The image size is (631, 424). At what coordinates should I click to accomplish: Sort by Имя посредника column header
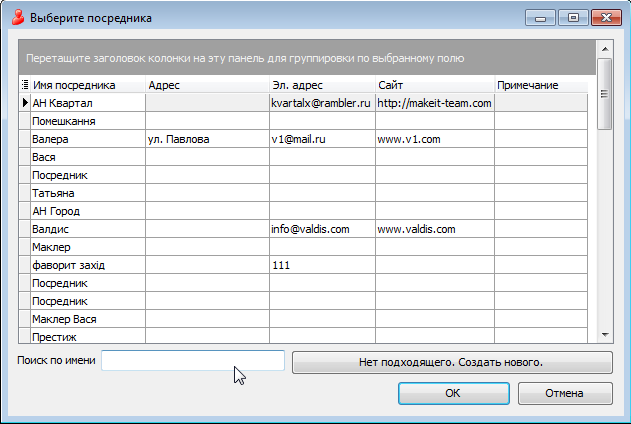click(x=87, y=85)
